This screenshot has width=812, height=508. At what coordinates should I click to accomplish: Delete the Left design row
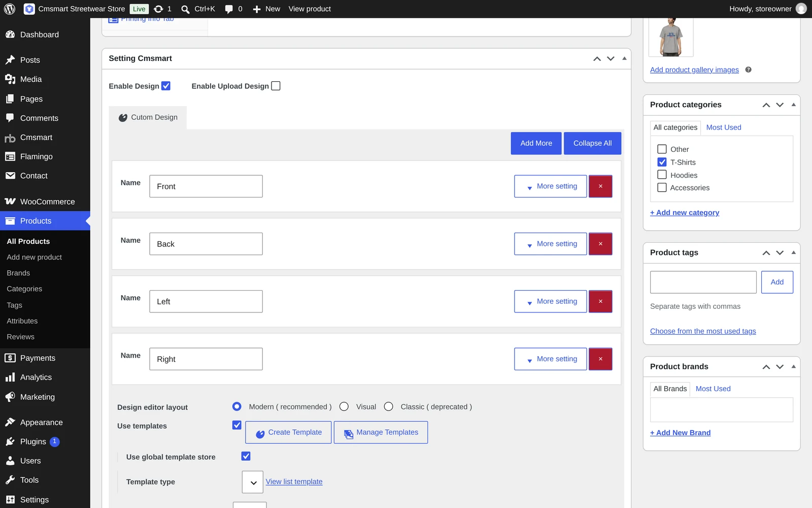[600, 301]
